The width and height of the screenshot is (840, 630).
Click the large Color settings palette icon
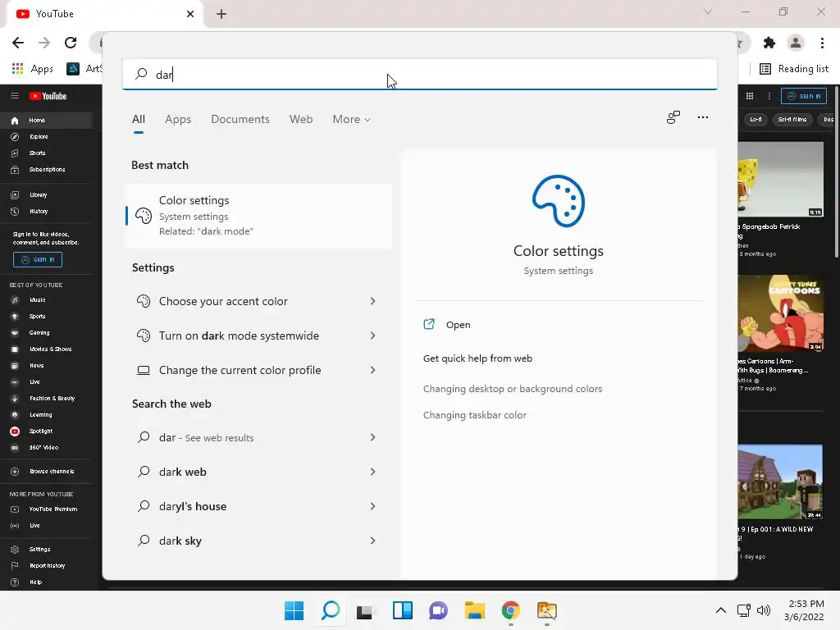point(558,201)
